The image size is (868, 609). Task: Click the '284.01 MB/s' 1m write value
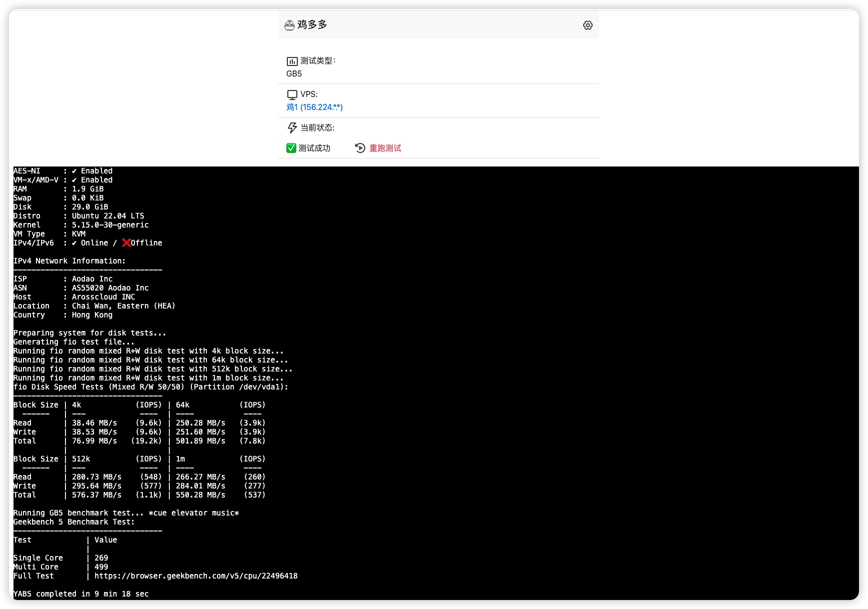click(x=200, y=486)
